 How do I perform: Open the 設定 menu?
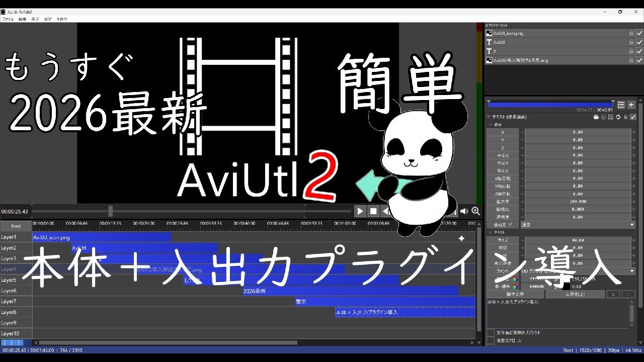coord(48,19)
